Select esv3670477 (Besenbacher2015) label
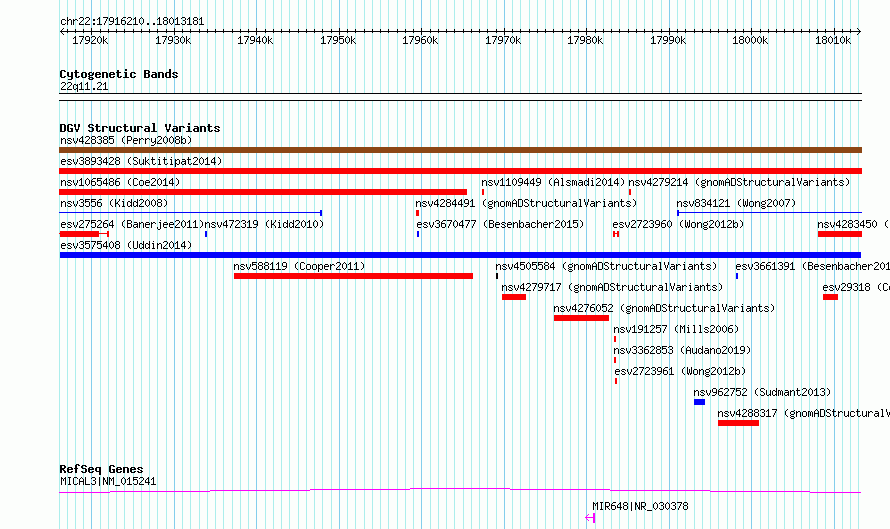The width and height of the screenshot is (890, 529). pyautogui.click(x=500, y=224)
